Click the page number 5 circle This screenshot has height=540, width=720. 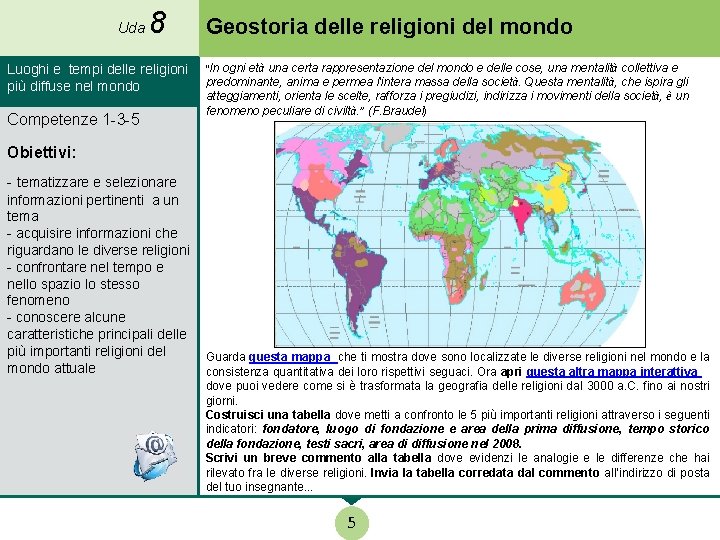(351, 523)
